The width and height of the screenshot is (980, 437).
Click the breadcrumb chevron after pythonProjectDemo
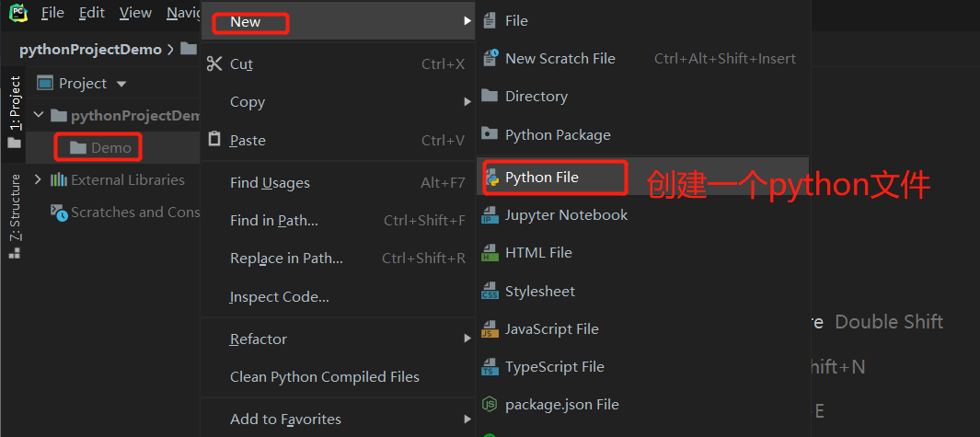point(170,50)
